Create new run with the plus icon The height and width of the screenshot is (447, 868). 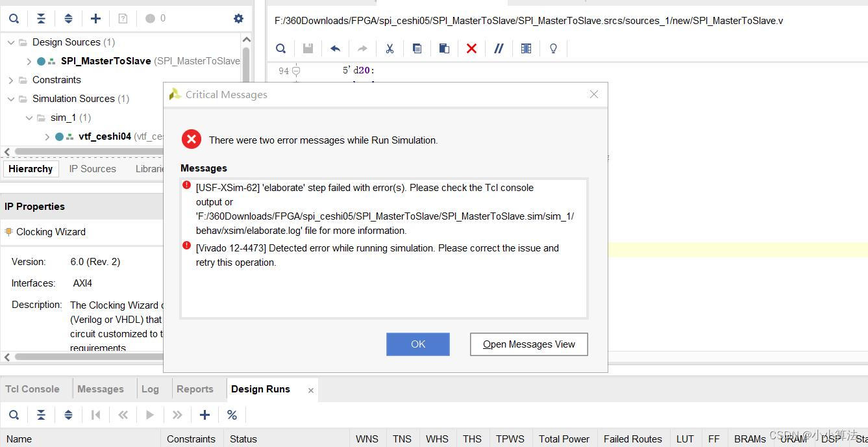[205, 415]
